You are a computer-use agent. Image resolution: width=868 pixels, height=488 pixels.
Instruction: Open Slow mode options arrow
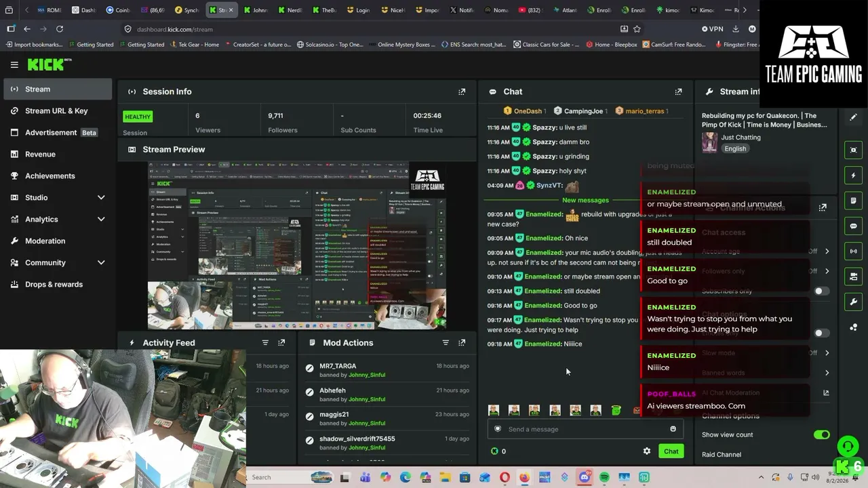[827, 353]
